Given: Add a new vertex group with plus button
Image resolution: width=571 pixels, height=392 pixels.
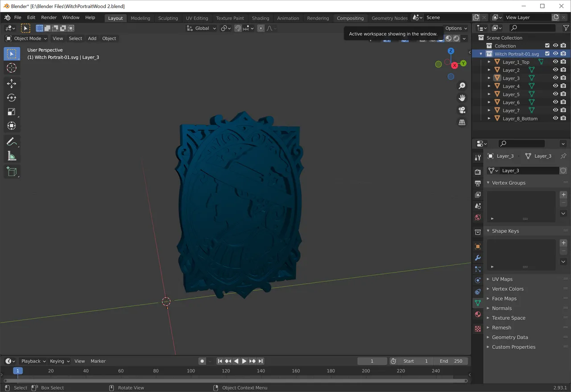Looking at the screenshot, I should [x=563, y=195].
